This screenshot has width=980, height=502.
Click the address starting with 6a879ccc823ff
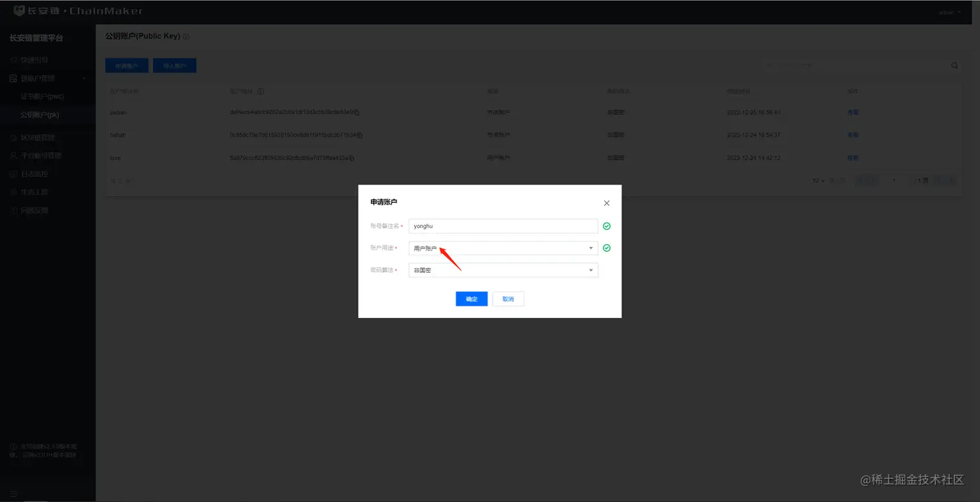click(x=289, y=158)
